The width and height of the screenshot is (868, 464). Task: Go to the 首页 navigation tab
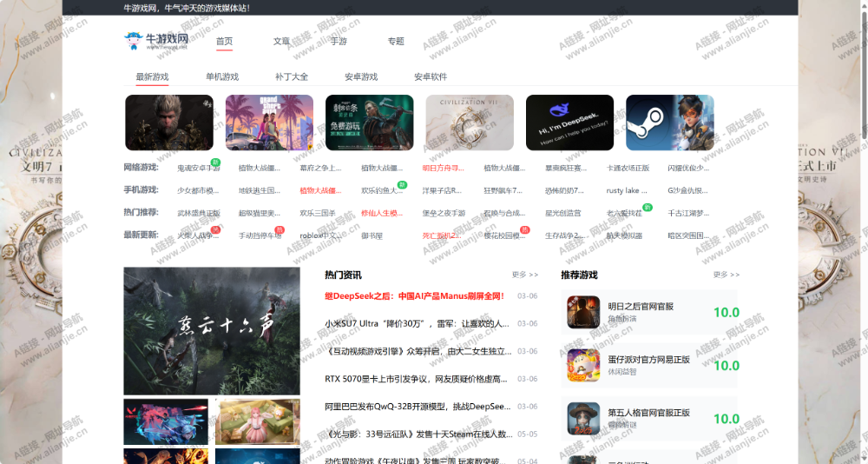click(x=224, y=41)
